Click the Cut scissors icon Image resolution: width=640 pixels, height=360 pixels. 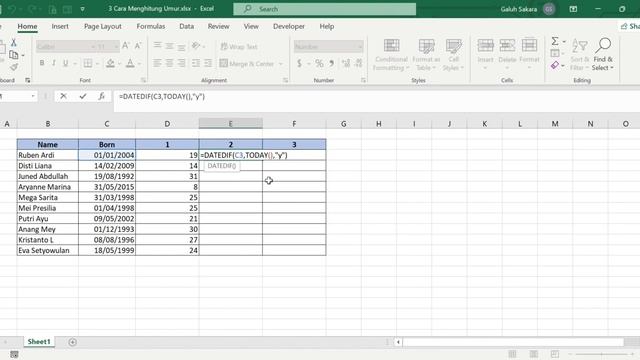tap(13, 42)
